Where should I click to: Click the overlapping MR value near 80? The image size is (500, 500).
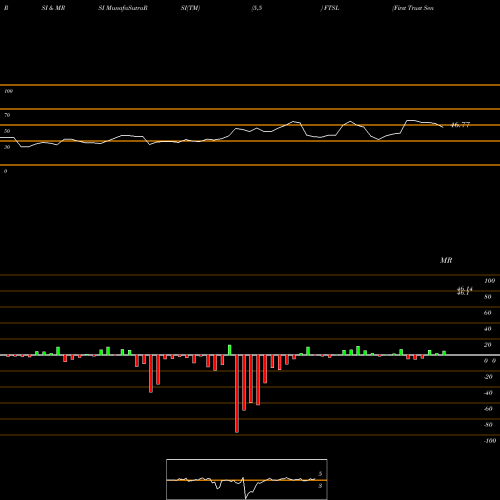(x=465, y=291)
